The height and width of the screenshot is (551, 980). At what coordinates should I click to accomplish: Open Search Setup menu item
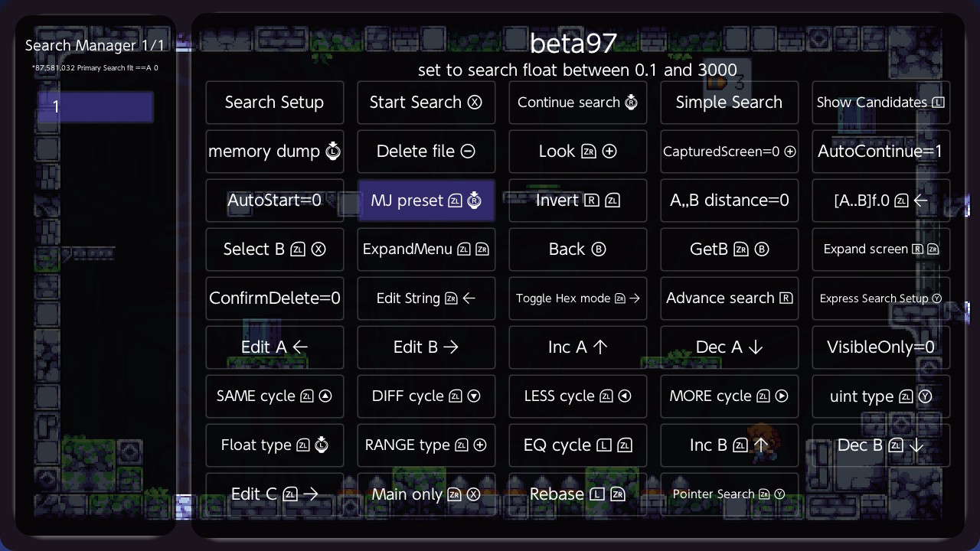pos(274,103)
